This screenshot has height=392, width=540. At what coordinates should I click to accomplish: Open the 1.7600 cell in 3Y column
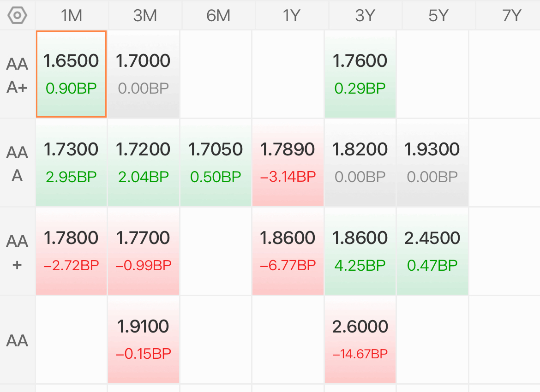(360, 74)
